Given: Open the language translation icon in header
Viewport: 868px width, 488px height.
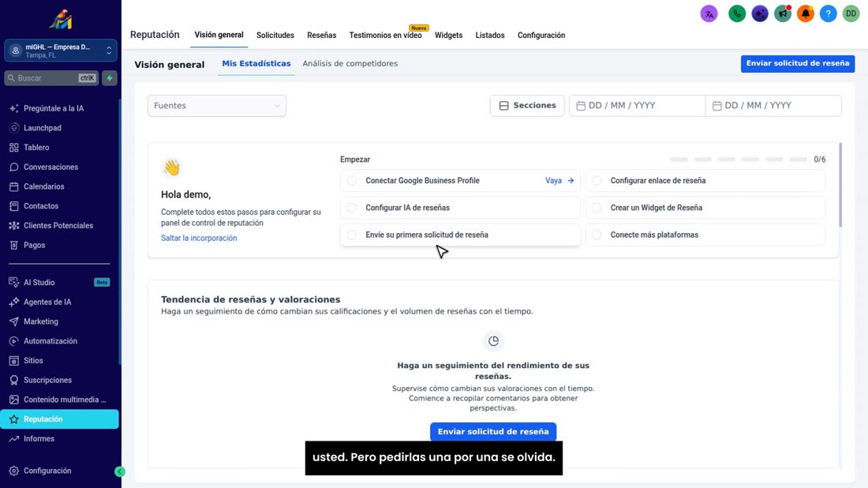Looking at the screenshot, I should (709, 14).
